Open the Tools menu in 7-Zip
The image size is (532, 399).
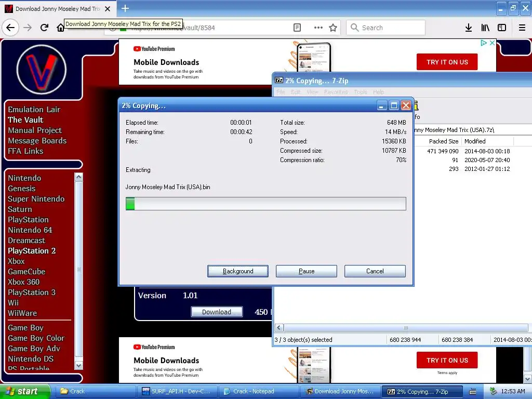click(x=361, y=92)
